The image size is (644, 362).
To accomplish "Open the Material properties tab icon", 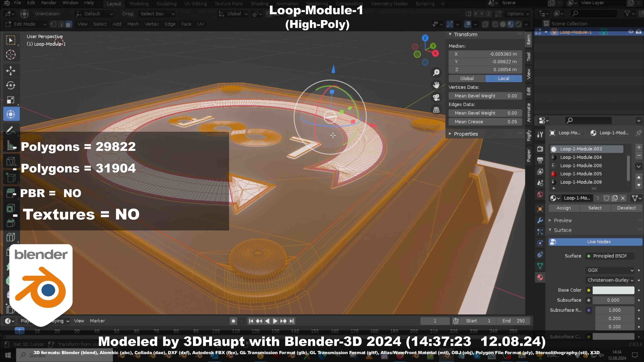I will (540, 278).
